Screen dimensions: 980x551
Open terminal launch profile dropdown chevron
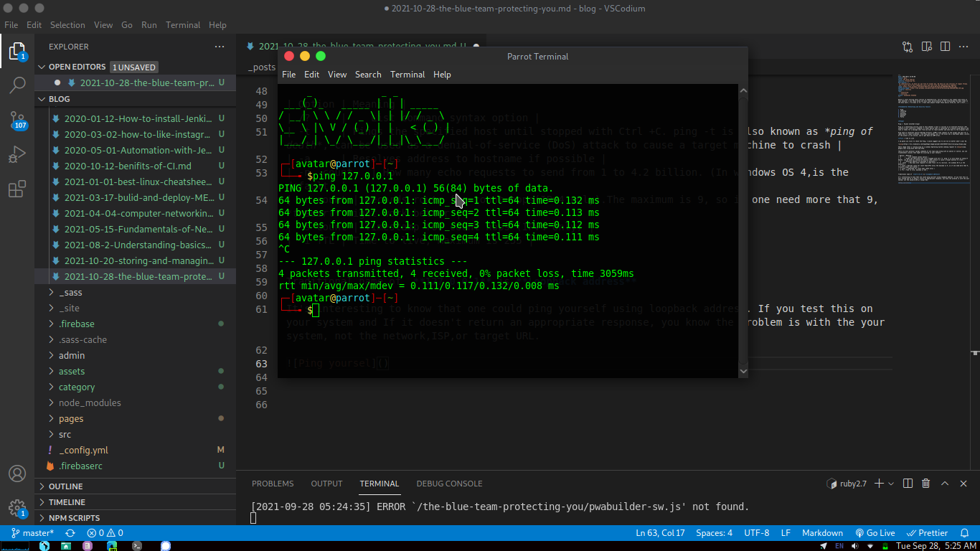click(892, 484)
